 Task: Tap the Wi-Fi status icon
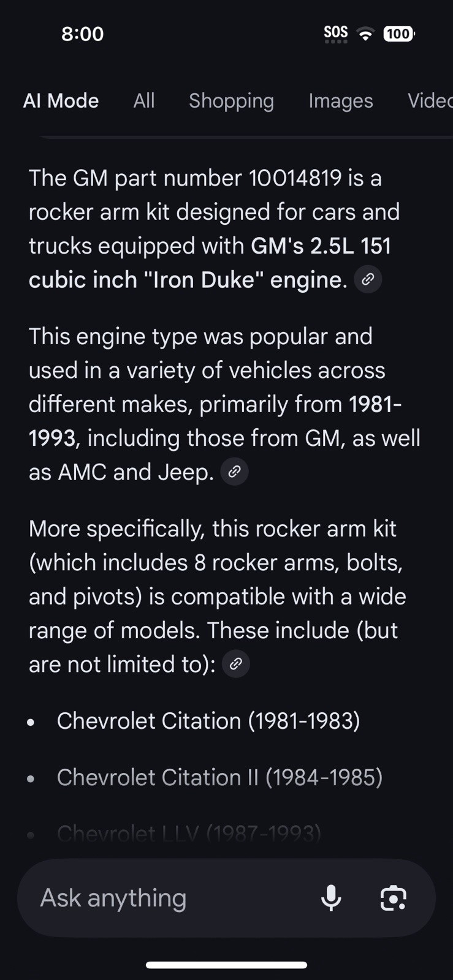(365, 34)
